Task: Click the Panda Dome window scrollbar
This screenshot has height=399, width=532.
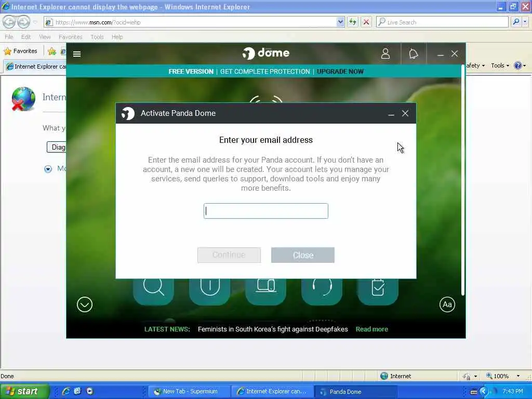Action: pos(462,180)
